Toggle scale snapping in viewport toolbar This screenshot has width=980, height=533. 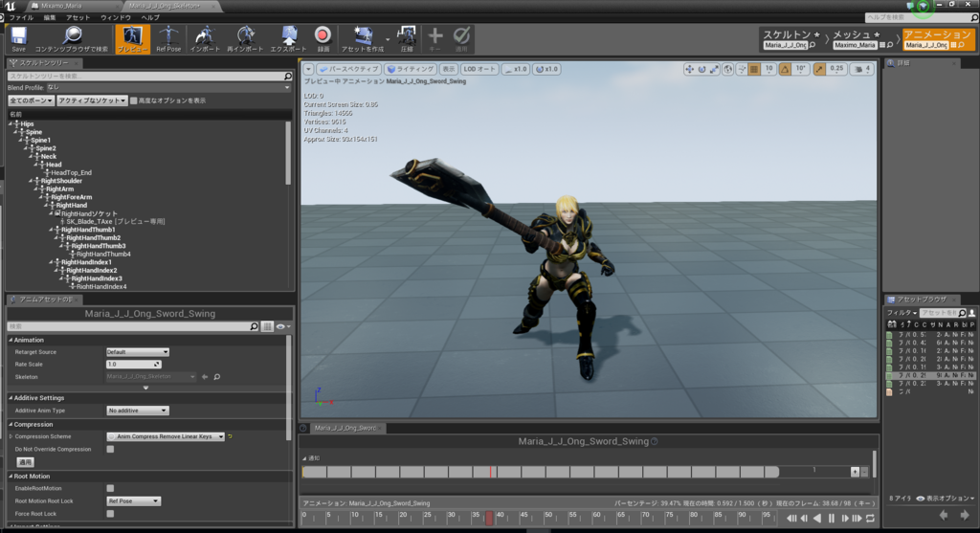point(819,69)
